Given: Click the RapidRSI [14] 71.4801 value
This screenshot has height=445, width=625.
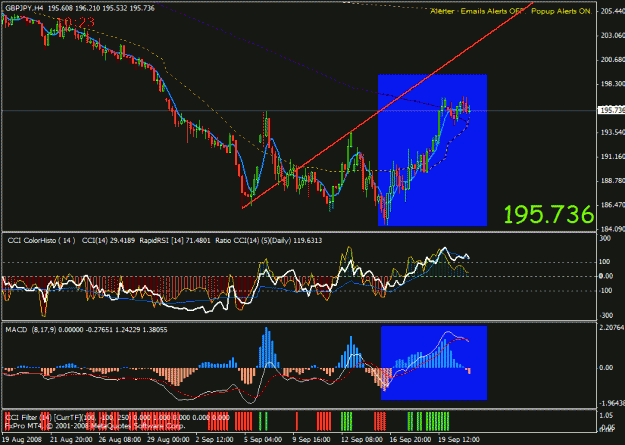Looking at the screenshot, I should pyautogui.click(x=175, y=240).
